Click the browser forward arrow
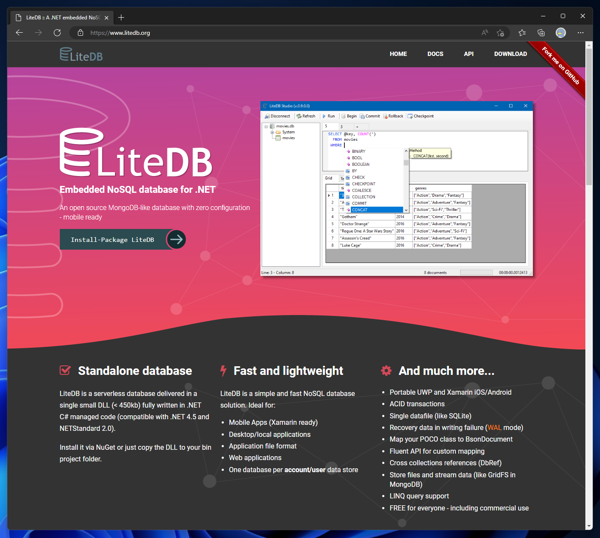The width and height of the screenshot is (600, 538). pyautogui.click(x=38, y=33)
